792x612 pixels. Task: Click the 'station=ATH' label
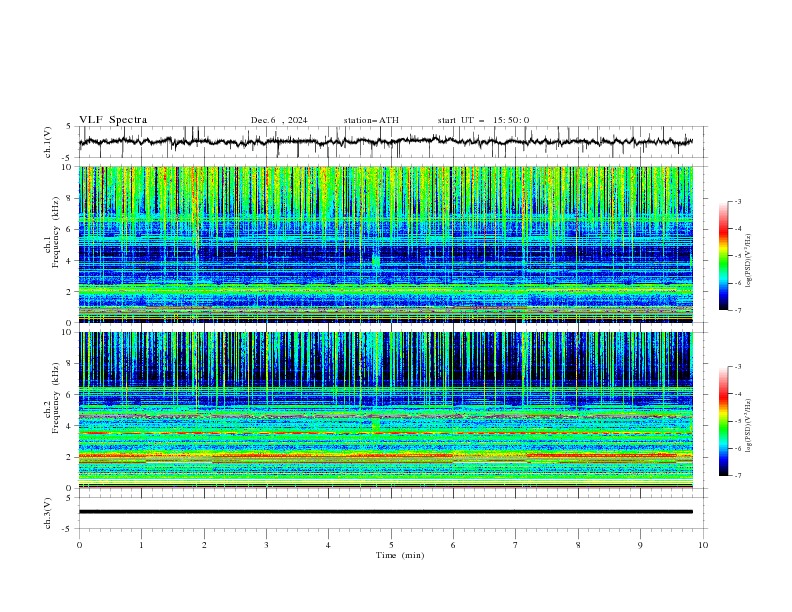pyautogui.click(x=371, y=120)
